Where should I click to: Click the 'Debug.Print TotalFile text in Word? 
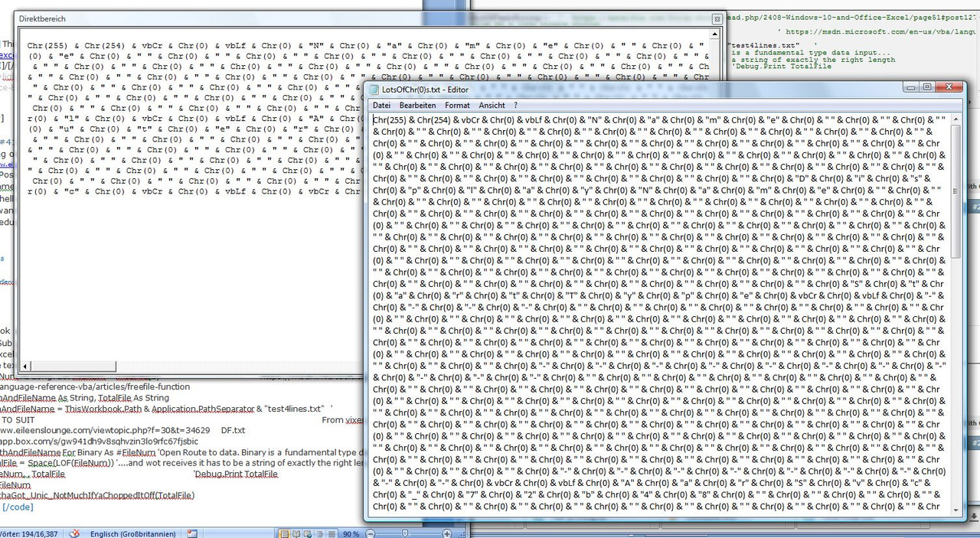click(x=234, y=474)
